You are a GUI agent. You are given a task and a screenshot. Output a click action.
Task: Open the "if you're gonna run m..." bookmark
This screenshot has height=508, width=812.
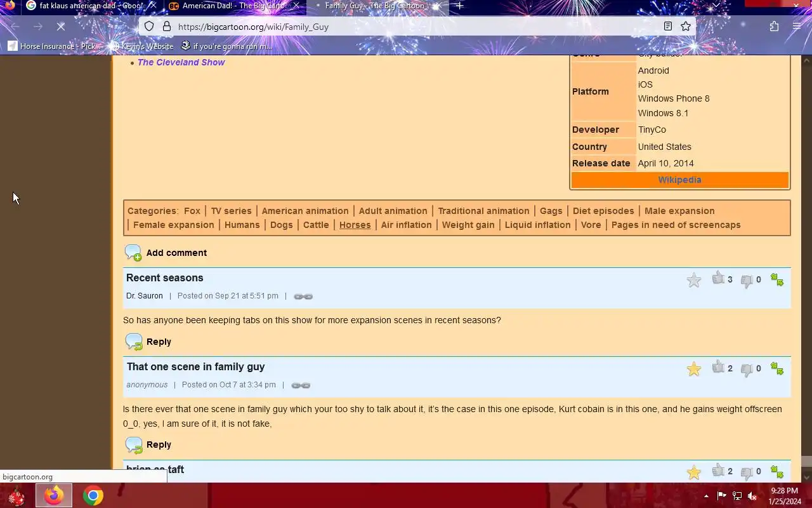226,46
